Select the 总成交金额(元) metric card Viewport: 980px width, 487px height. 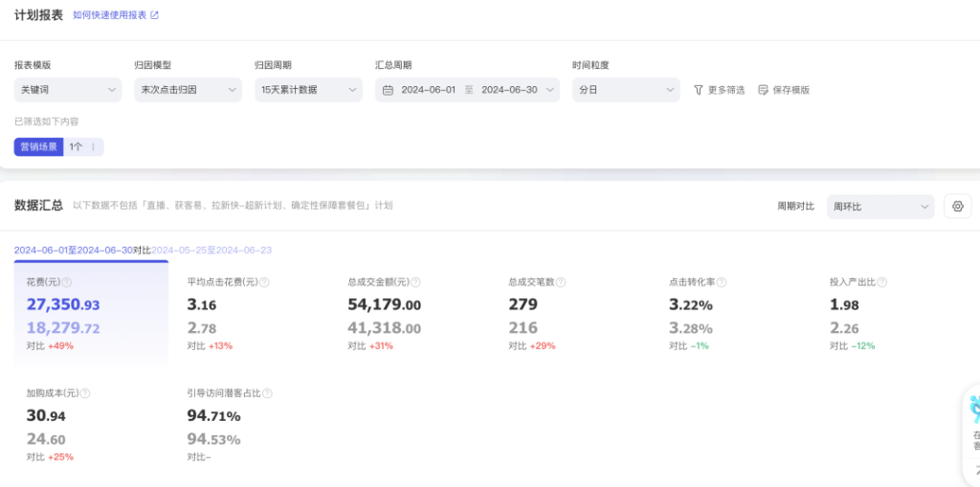pos(412,313)
